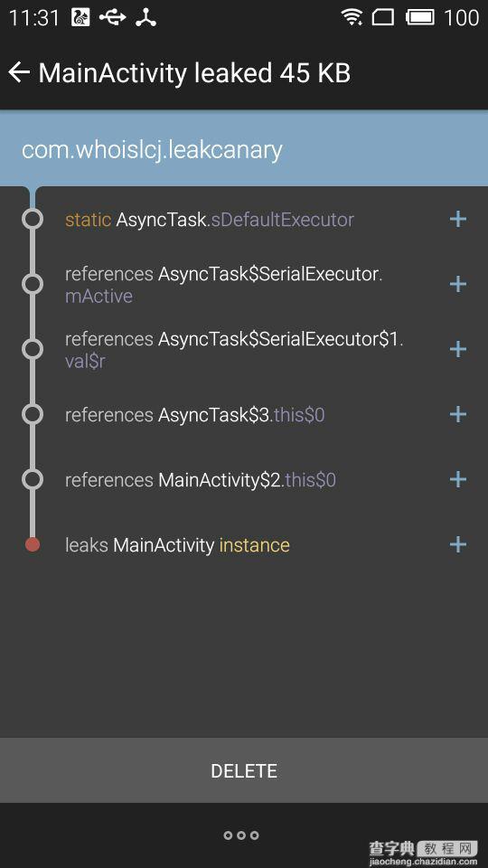
Task: Expand the static AsyncTask.sDefaultExecutor plus icon
Action: tap(457, 219)
